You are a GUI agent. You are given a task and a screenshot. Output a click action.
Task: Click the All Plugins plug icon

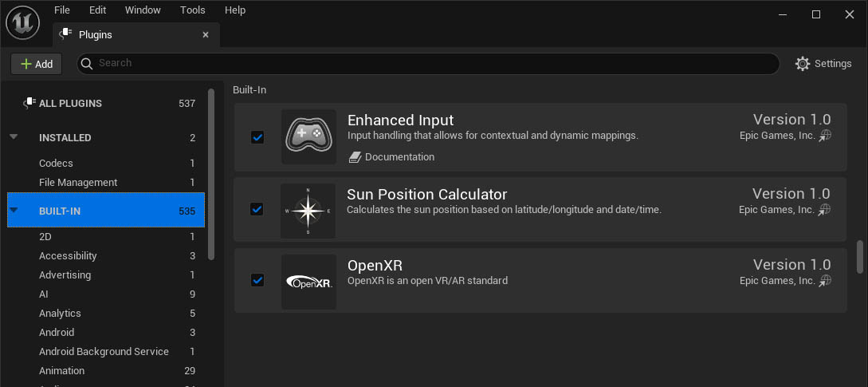coord(29,103)
